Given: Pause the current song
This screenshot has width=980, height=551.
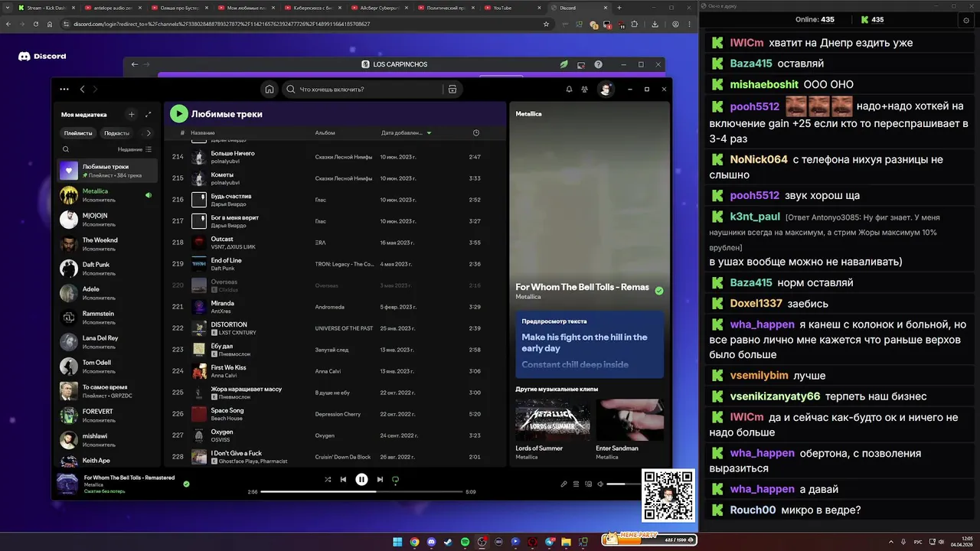Looking at the screenshot, I should point(361,479).
